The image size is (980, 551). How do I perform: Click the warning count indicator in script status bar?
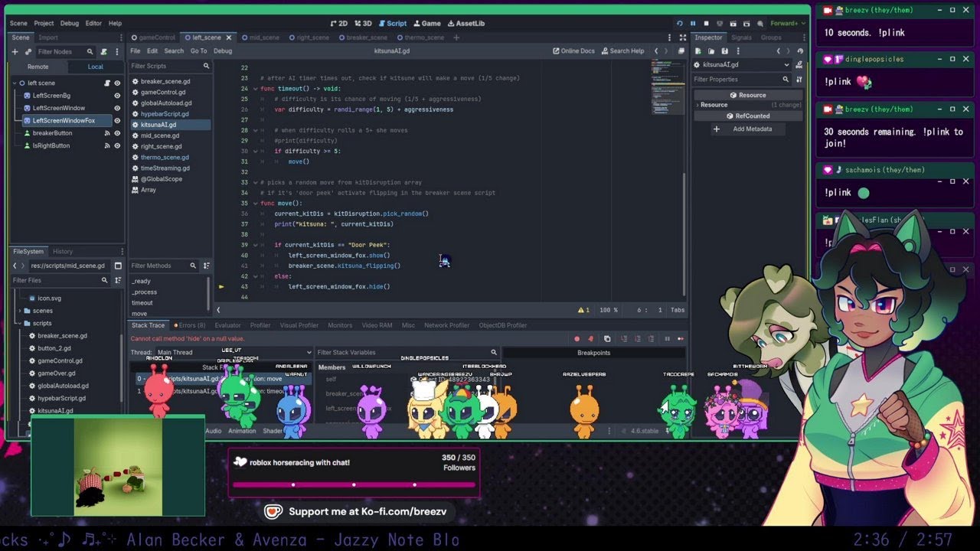(x=584, y=310)
